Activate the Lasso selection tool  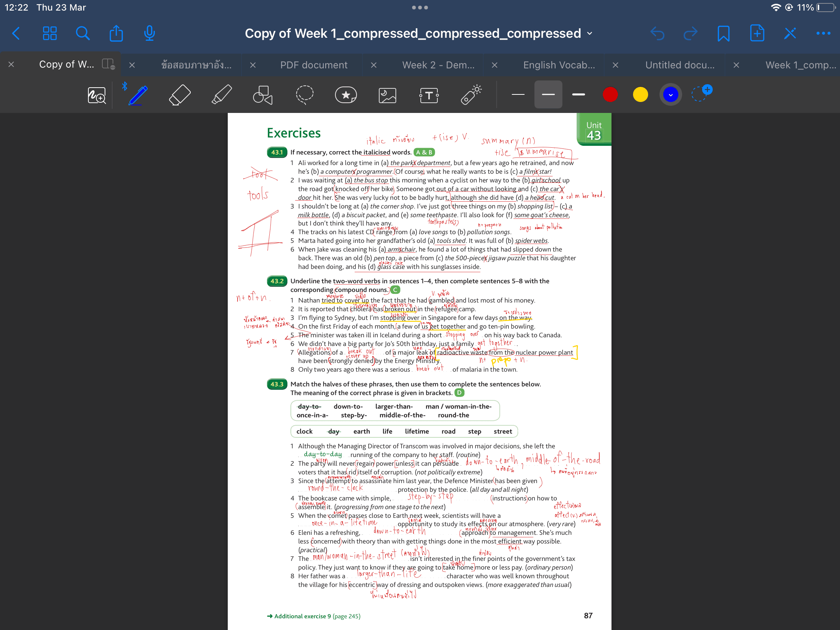[x=304, y=95]
